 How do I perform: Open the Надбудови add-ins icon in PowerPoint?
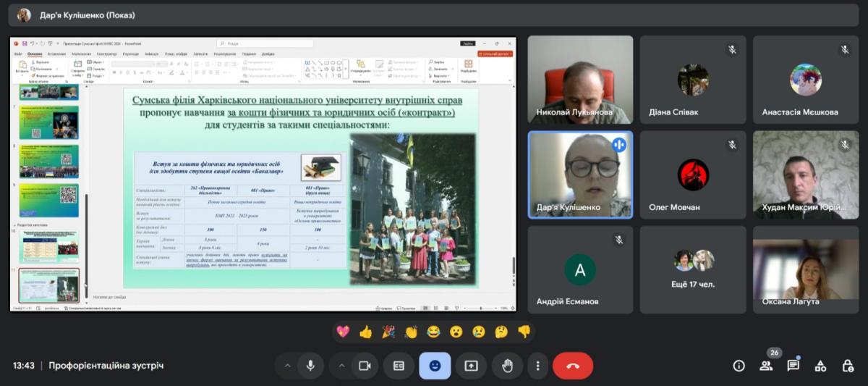pos(468,67)
